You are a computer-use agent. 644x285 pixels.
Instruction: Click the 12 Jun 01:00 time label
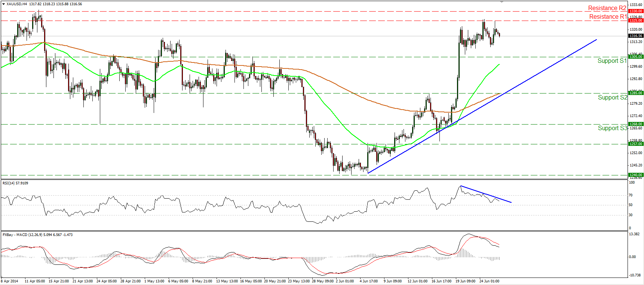coord(417,281)
